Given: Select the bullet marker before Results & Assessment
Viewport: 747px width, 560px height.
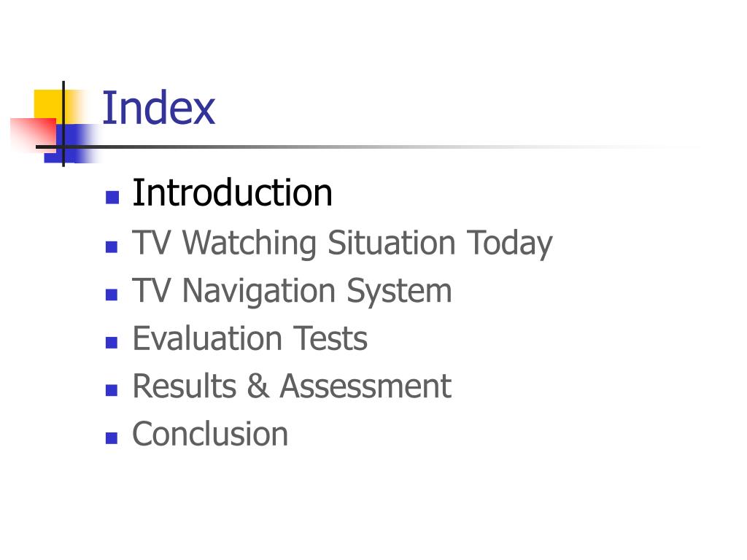Looking at the screenshot, I should pos(112,390).
